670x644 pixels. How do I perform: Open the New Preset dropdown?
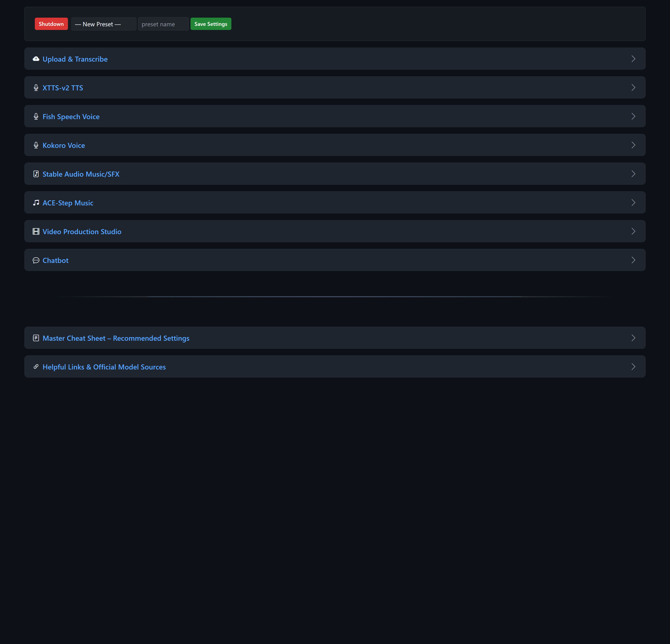click(x=103, y=24)
